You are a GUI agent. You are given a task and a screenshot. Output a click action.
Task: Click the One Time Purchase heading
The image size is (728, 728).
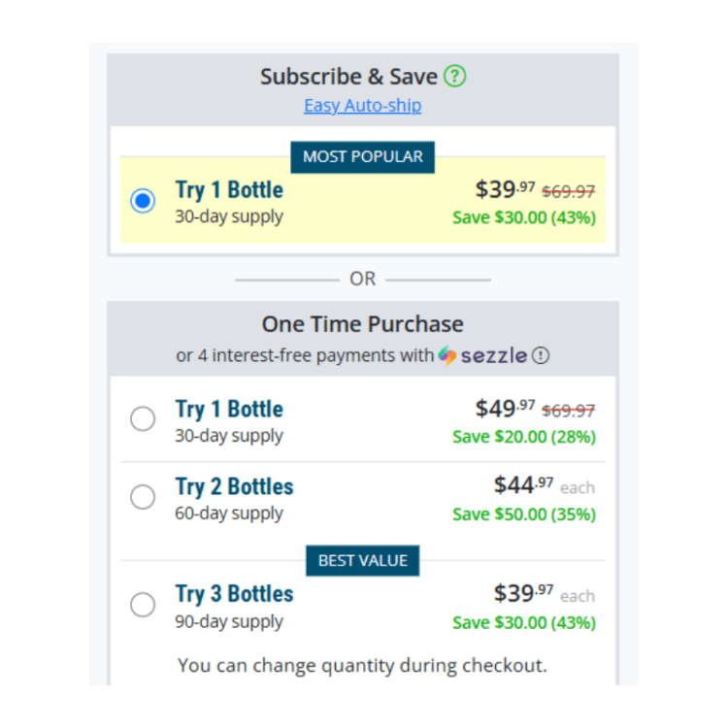click(363, 324)
